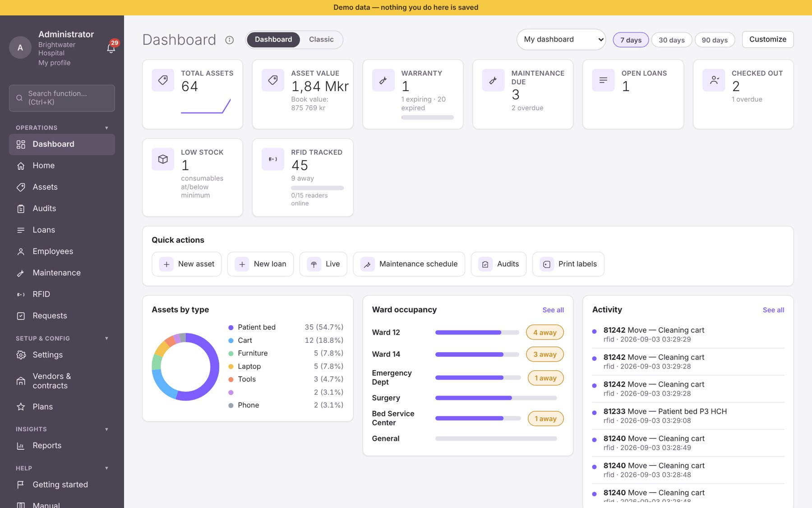Click the Getting started flag icon

point(21,485)
